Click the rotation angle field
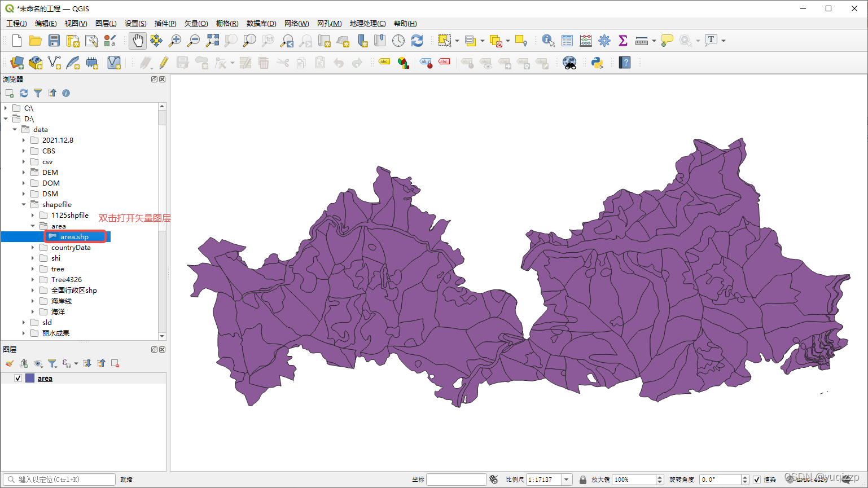Screen dimensions: 868x488 (x=720, y=480)
